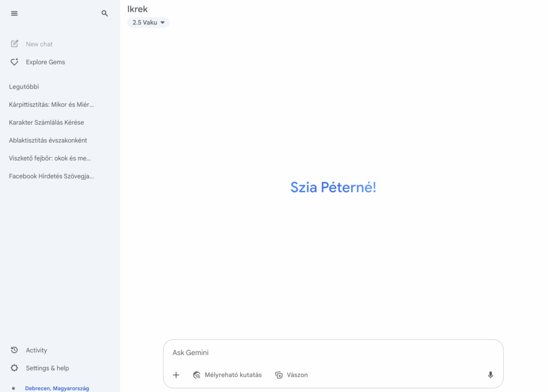Open the Karakter Számlálás Kérése chat
Image resolution: width=548 pixels, height=392 pixels.
tap(47, 122)
